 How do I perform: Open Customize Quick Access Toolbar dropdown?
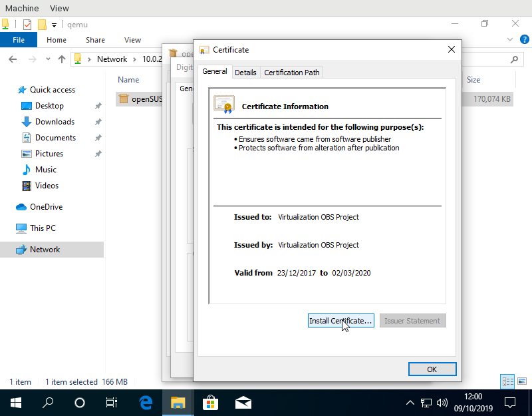pyautogui.click(x=54, y=25)
